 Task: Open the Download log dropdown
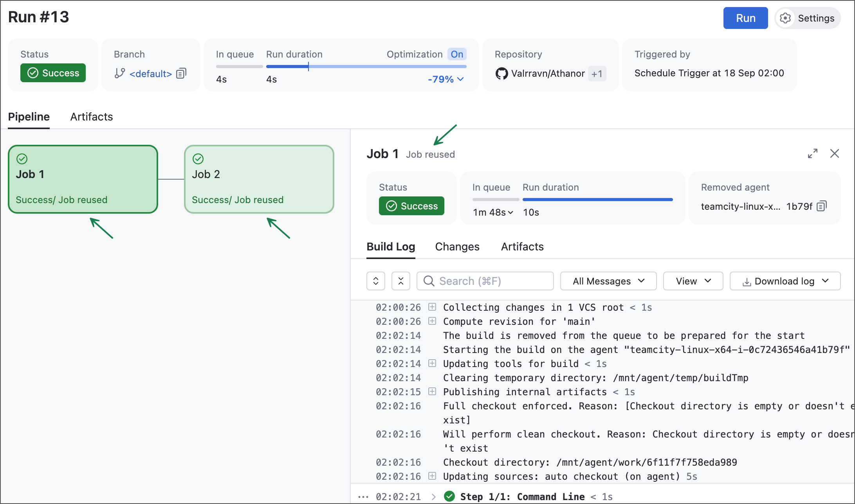785,281
